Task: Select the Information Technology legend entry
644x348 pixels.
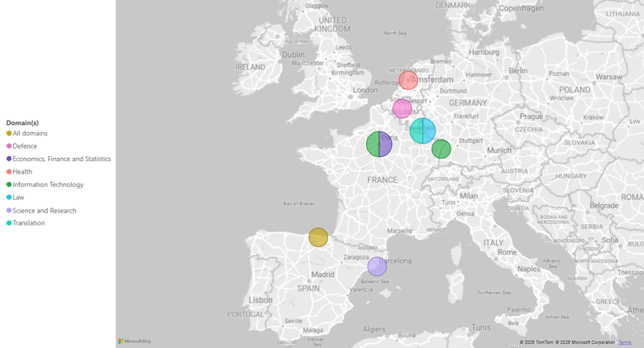Action: click(x=45, y=184)
